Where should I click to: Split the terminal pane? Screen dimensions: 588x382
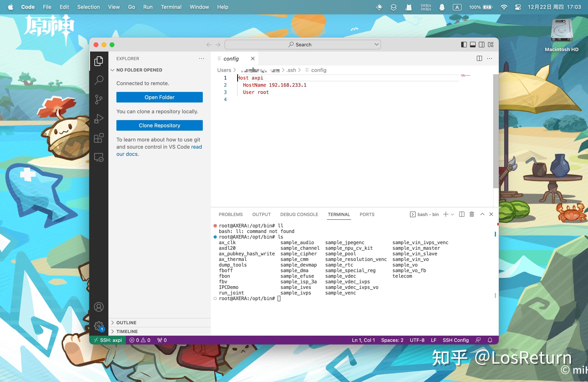[x=462, y=214]
